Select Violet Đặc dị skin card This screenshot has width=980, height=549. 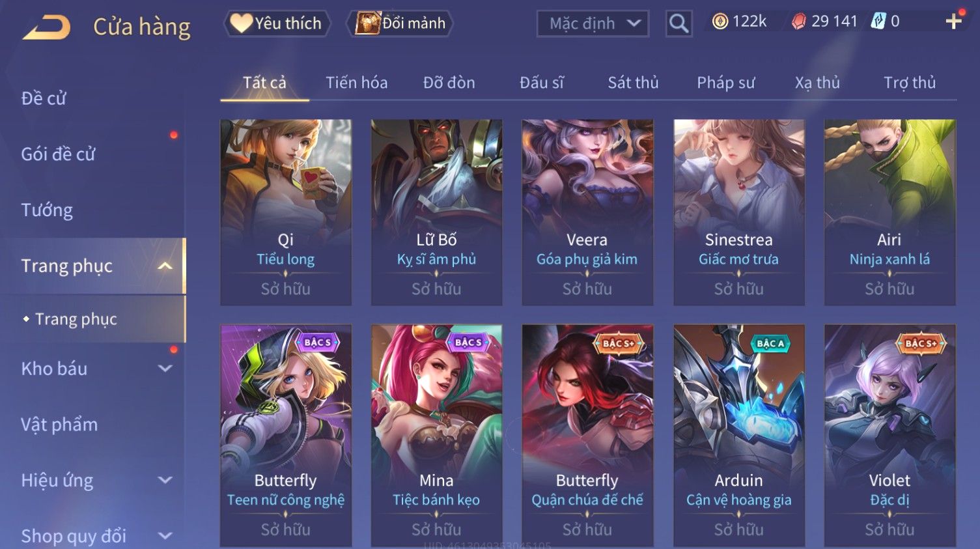tap(889, 435)
